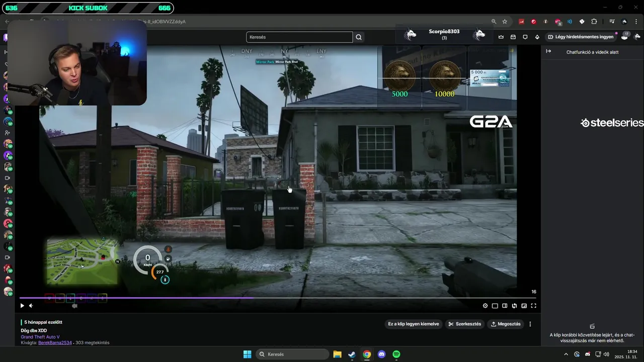Image resolution: width=644 pixels, height=362 pixels.
Task: Click Légy hirdetésmentes ingyen button
Action: 581,37
